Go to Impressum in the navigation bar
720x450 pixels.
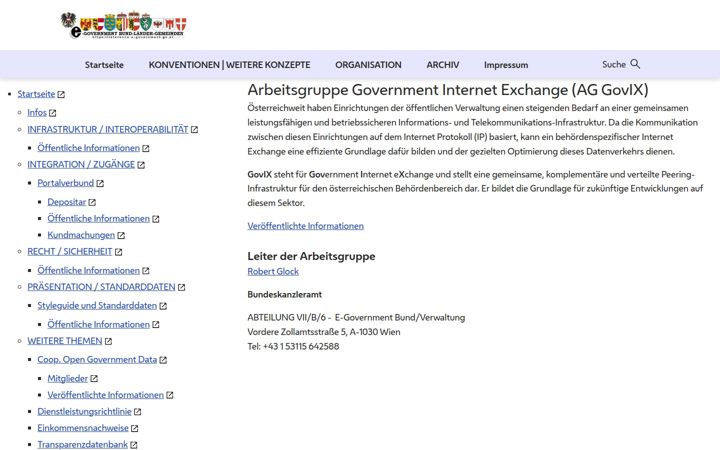506,65
